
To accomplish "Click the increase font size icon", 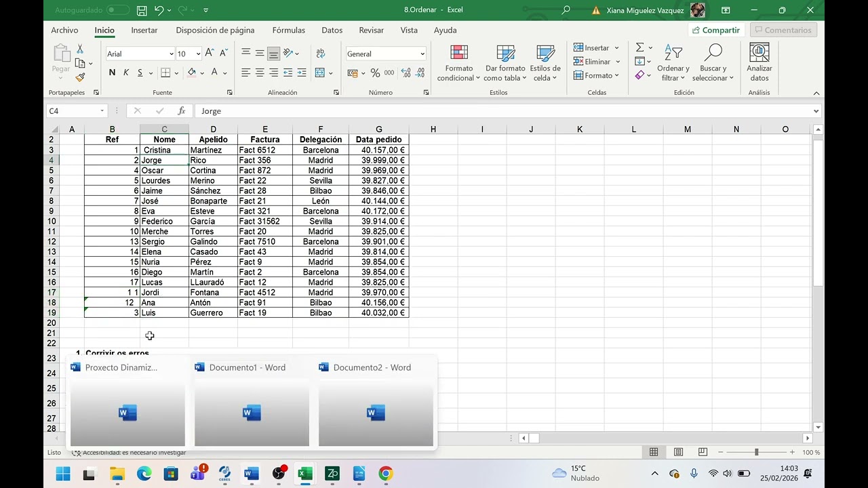I will tap(210, 53).
